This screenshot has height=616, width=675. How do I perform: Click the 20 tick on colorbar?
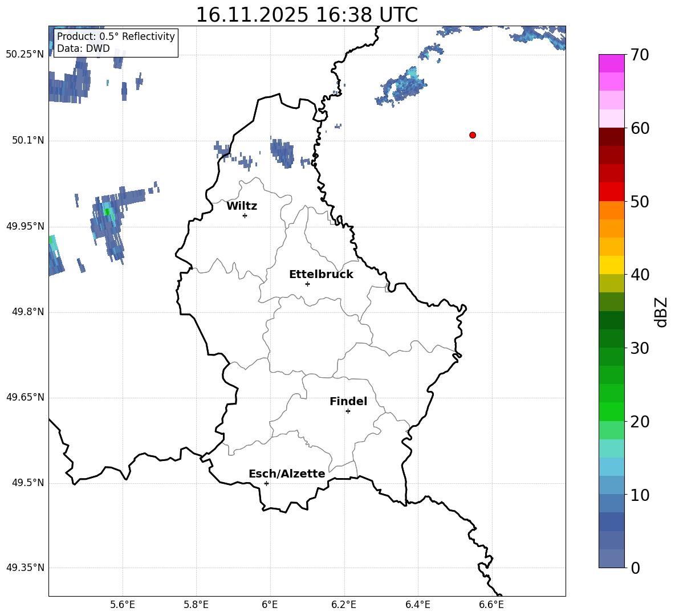click(x=640, y=422)
